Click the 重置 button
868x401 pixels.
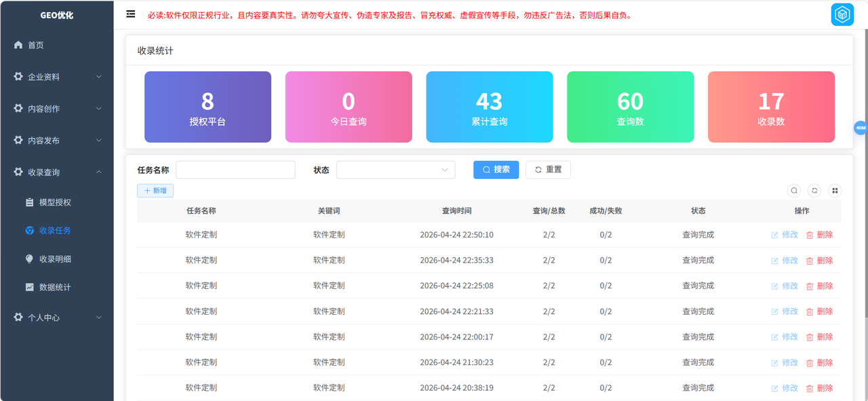548,170
